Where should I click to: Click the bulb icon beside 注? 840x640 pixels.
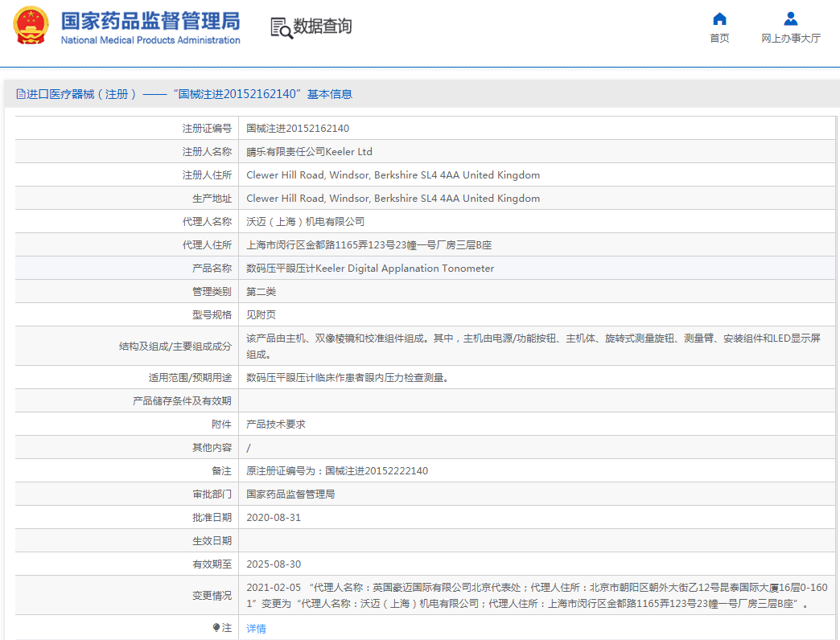pos(216,627)
